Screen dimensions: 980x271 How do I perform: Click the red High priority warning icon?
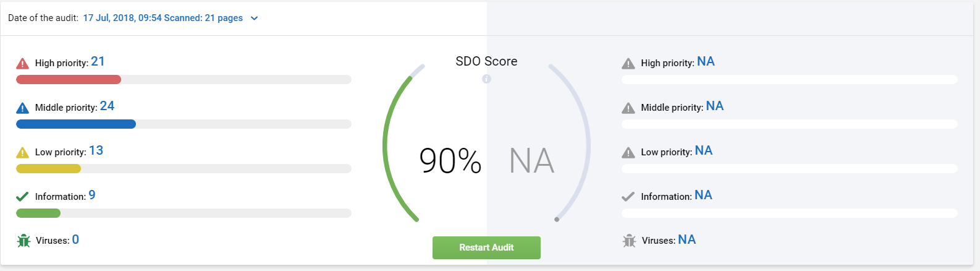(22, 63)
